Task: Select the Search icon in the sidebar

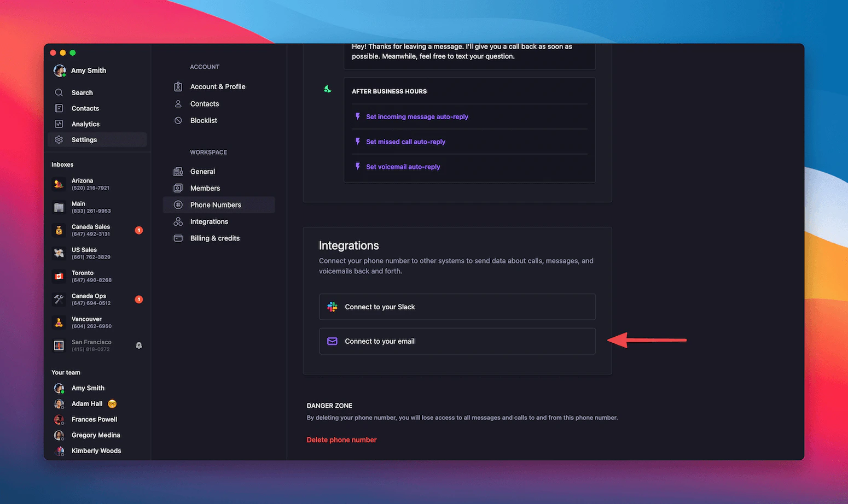Action: [x=59, y=92]
